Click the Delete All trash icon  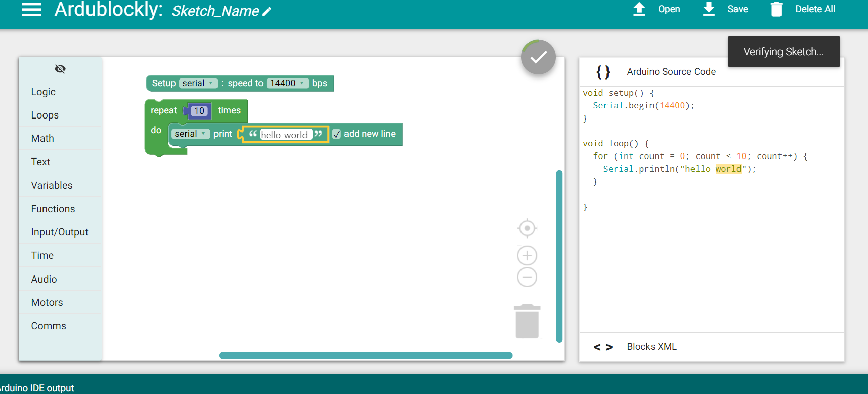point(776,9)
